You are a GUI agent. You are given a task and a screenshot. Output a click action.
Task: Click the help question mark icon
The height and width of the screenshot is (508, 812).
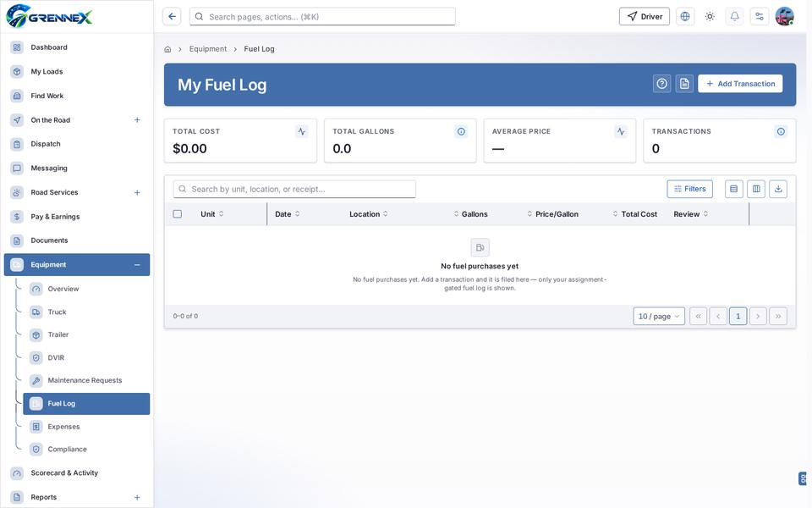(661, 84)
